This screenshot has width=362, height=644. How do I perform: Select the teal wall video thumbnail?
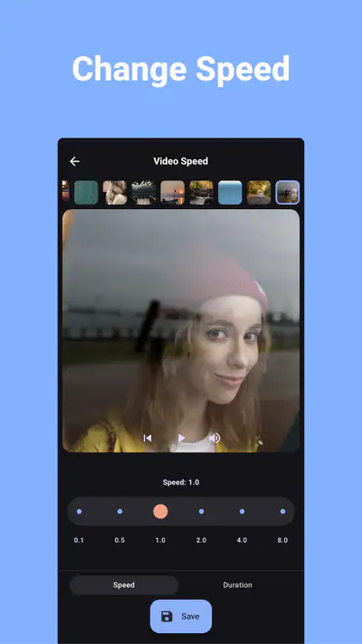pyautogui.click(x=86, y=193)
